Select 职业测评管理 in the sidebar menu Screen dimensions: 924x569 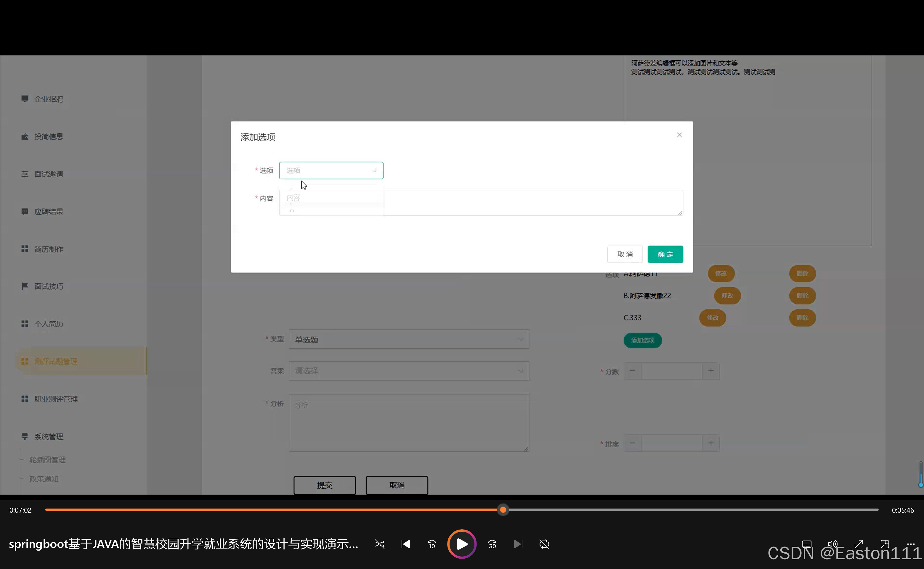(x=56, y=399)
